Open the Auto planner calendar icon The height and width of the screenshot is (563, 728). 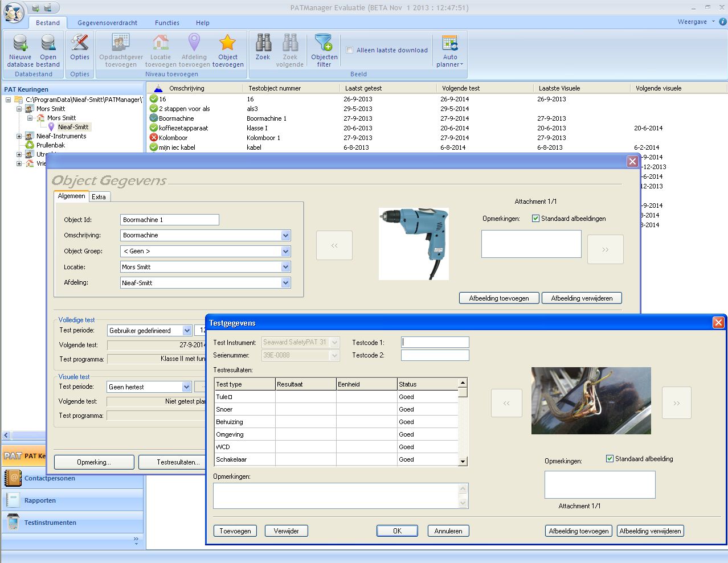[x=449, y=43]
